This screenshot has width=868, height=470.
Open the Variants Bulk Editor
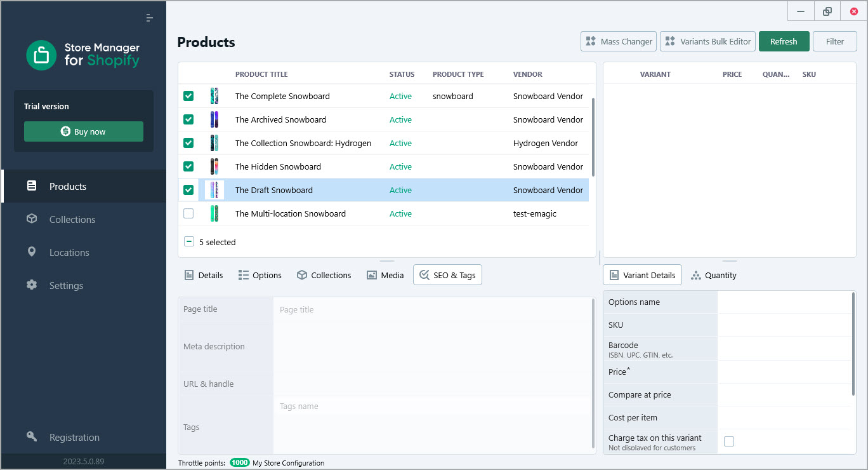coord(707,41)
